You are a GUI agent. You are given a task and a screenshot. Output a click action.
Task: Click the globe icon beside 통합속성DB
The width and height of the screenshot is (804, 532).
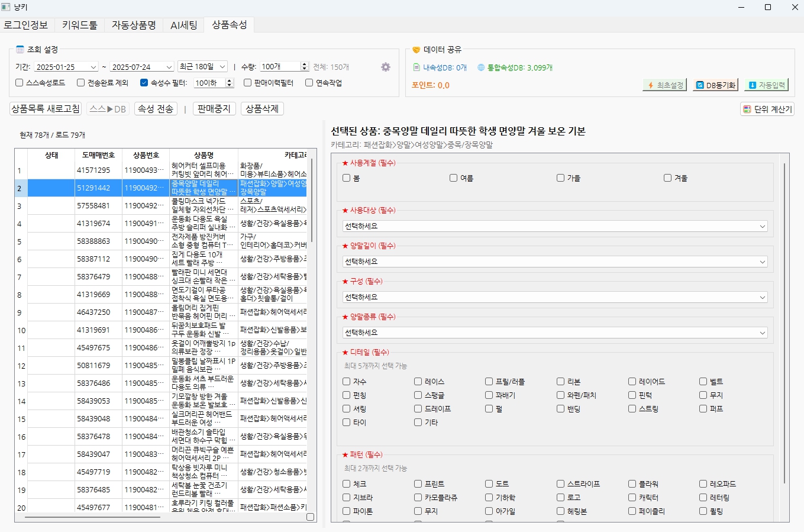click(x=482, y=67)
